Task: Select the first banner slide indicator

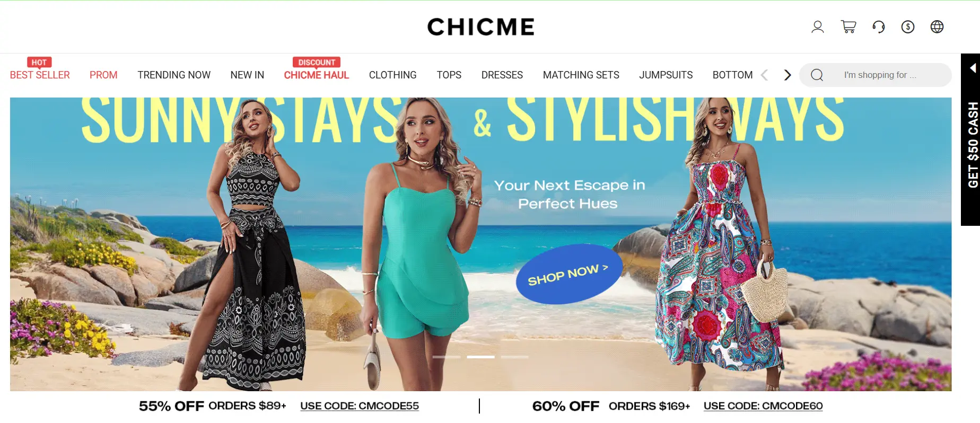Action: (447, 357)
